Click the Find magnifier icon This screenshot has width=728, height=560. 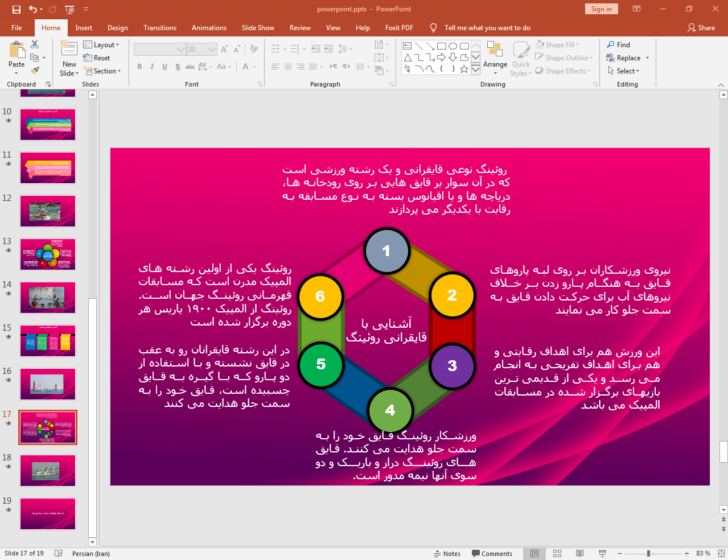(x=611, y=44)
